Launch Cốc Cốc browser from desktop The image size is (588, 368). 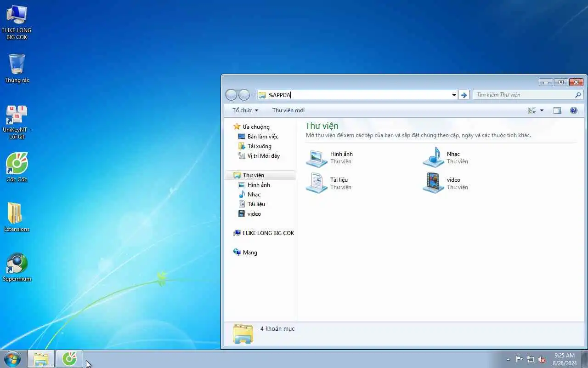17,167
